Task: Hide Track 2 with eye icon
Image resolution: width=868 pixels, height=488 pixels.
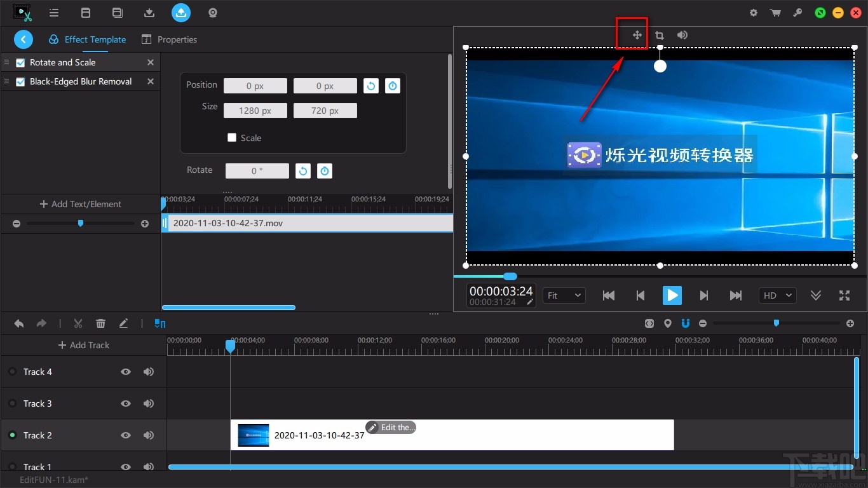Action: click(x=126, y=435)
